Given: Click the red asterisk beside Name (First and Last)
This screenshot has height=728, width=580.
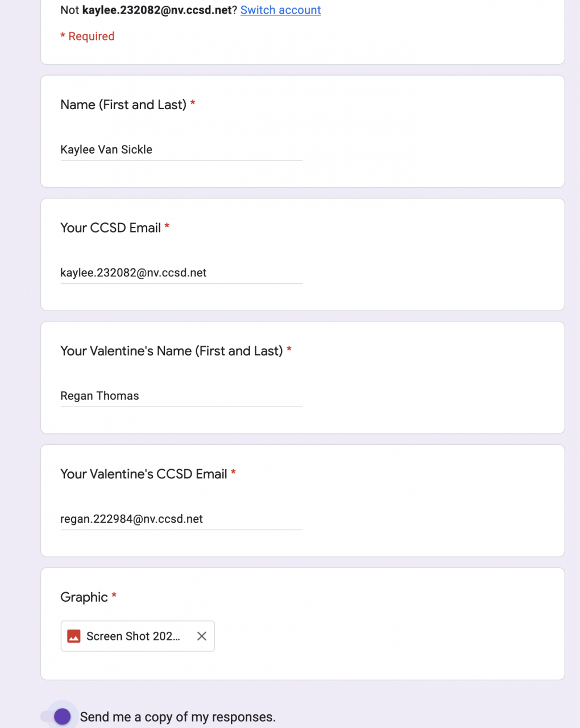Looking at the screenshot, I should click(x=193, y=104).
